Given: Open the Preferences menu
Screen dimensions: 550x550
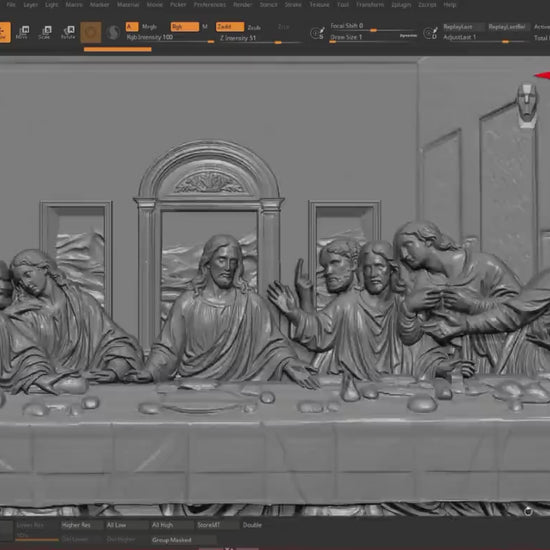Looking at the screenshot, I should (x=210, y=5).
